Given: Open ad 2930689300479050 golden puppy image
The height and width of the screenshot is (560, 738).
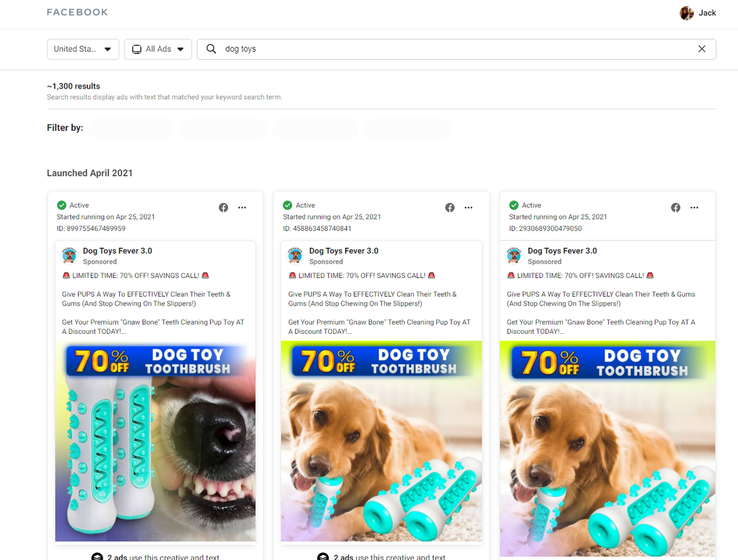Looking at the screenshot, I should (x=608, y=449).
